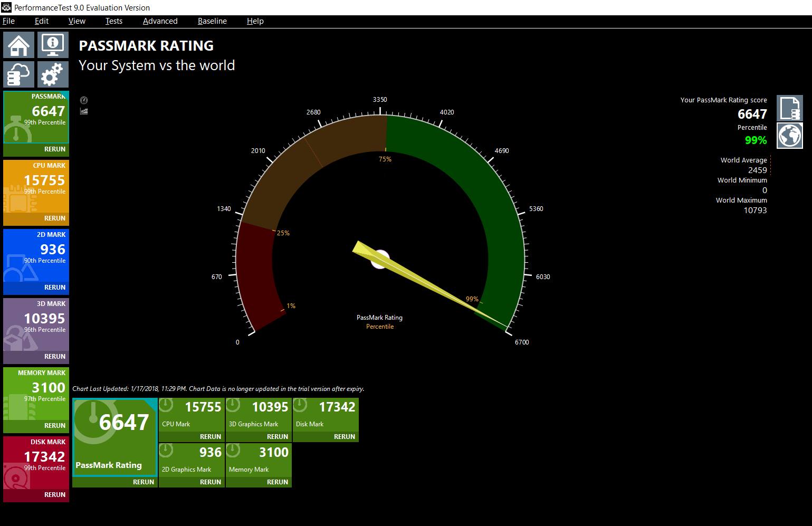This screenshot has width=812, height=526.
Task: Click the world globe comparison icon
Action: (790, 136)
